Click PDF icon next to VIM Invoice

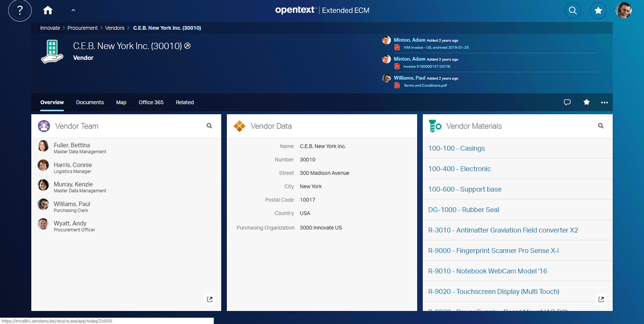pos(397,48)
